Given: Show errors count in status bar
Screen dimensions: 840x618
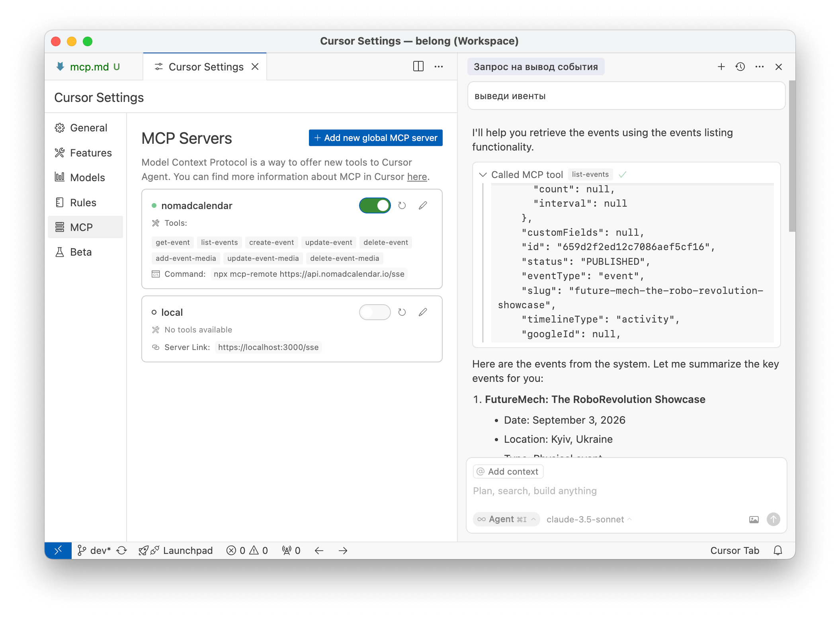Looking at the screenshot, I should point(236,550).
